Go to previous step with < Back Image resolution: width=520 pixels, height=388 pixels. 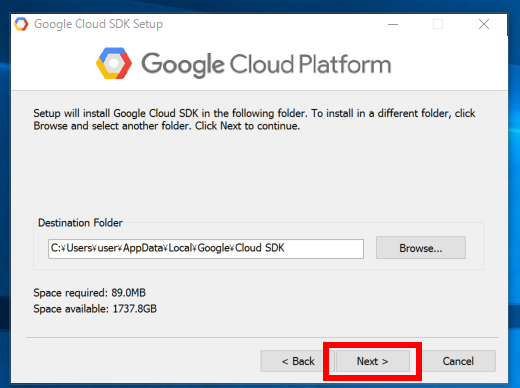pos(293,361)
